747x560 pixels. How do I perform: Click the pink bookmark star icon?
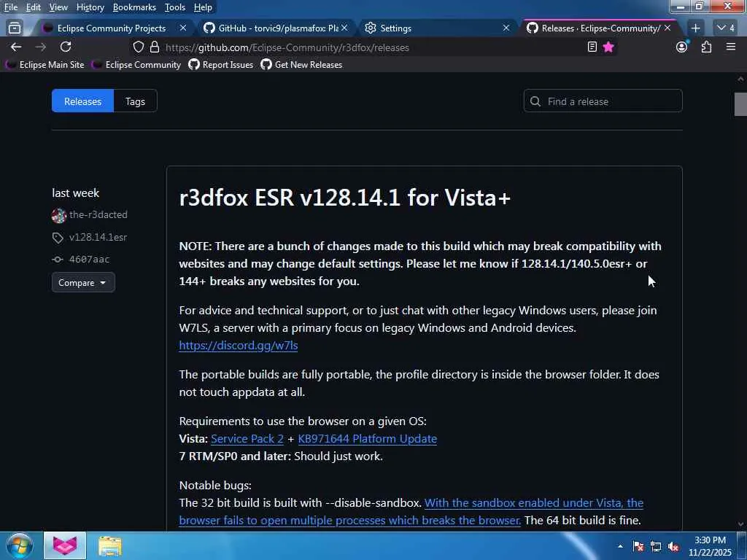[608, 47]
